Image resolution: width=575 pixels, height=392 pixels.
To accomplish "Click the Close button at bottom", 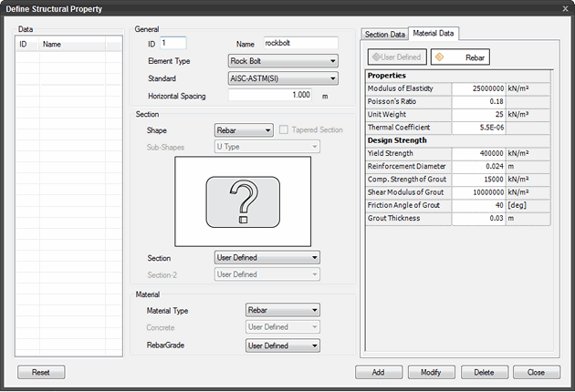I will [536, 373].
